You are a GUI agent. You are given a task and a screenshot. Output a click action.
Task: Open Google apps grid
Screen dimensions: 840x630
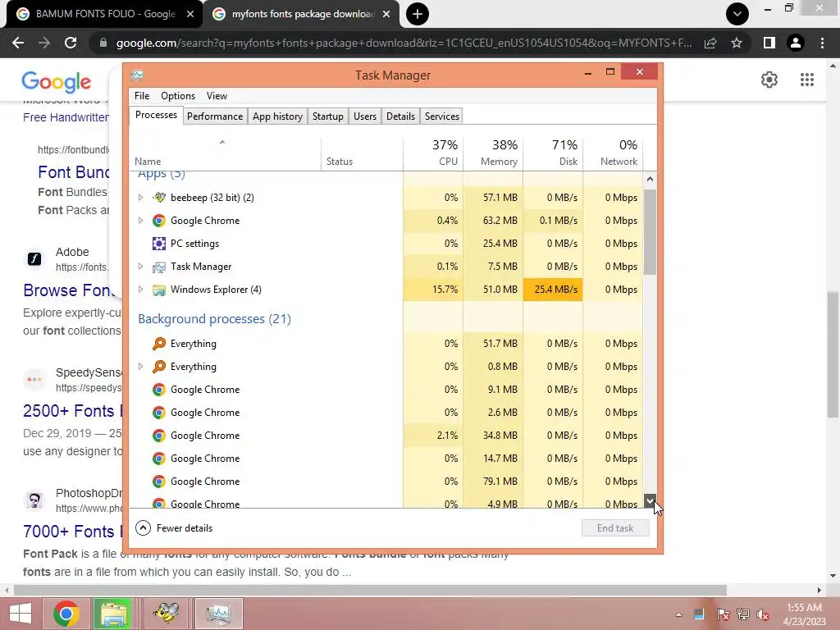pyautogui.click(x=807, y=80)
